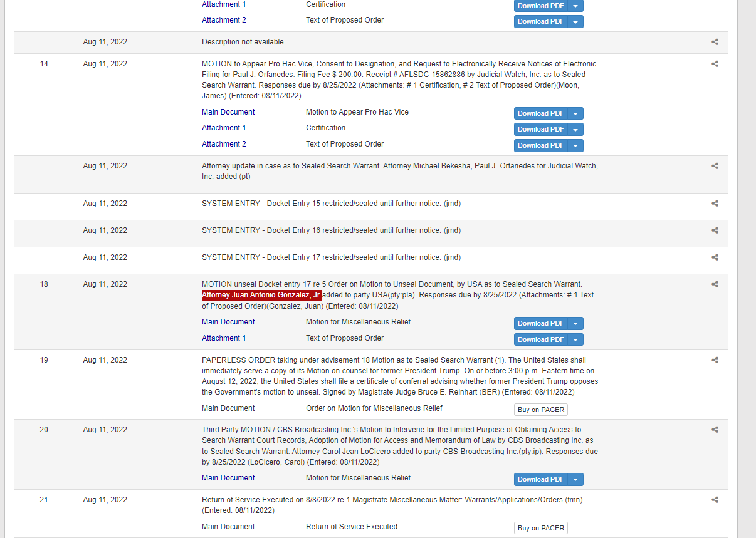Download PDF of entry 18 Motion for Miscellaneous Relief
Image resolution: width=756 pixels, height=538 pixels.
point(542,323)
